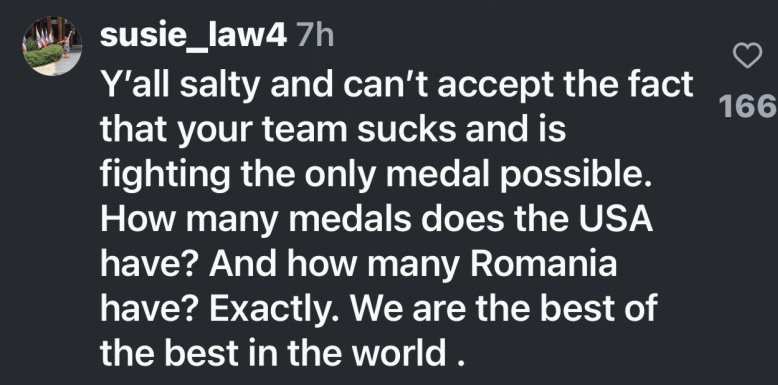Open the susie_law4 username link
This screenshot has height=385, width=778.
[x=193, y=38]
